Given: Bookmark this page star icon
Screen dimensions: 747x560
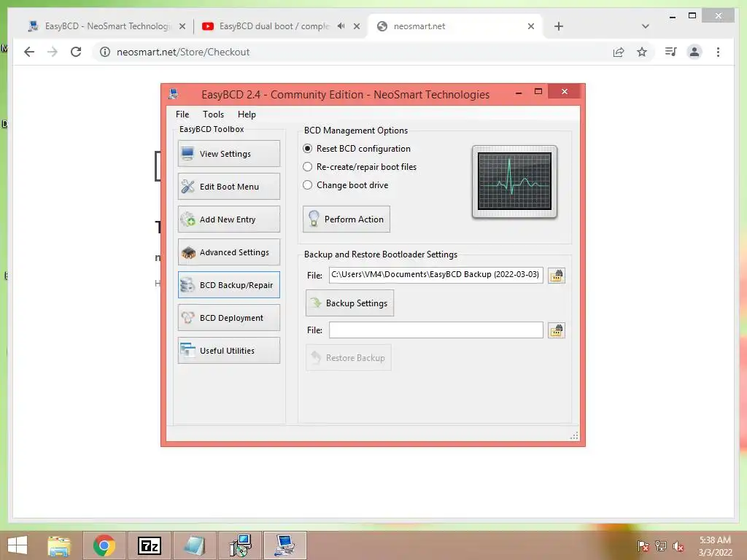Looking at the screenshot, I should pos(642,52).
